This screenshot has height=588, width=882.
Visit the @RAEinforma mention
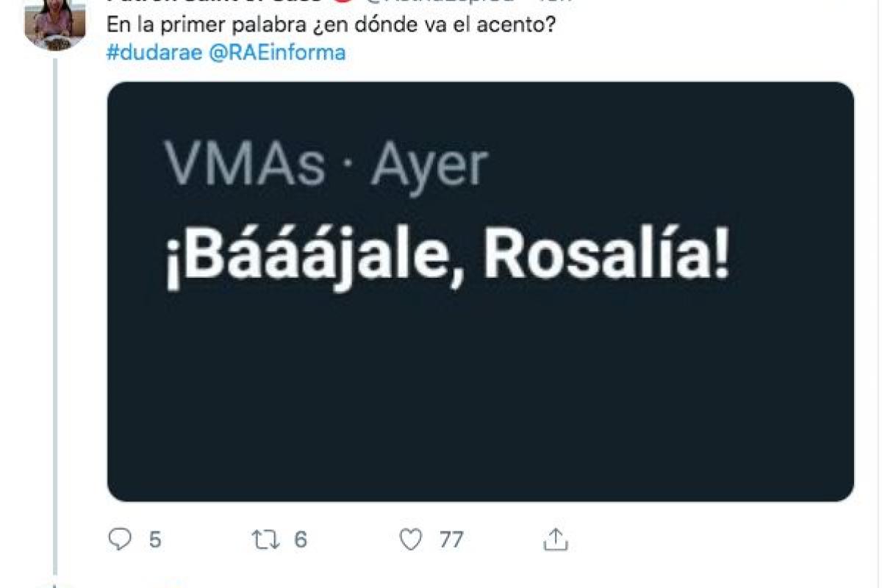tap(277, 53)
